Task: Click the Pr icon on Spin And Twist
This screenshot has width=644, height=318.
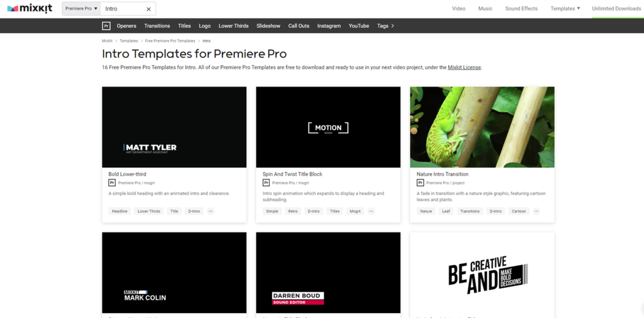Action: [266, 182]
